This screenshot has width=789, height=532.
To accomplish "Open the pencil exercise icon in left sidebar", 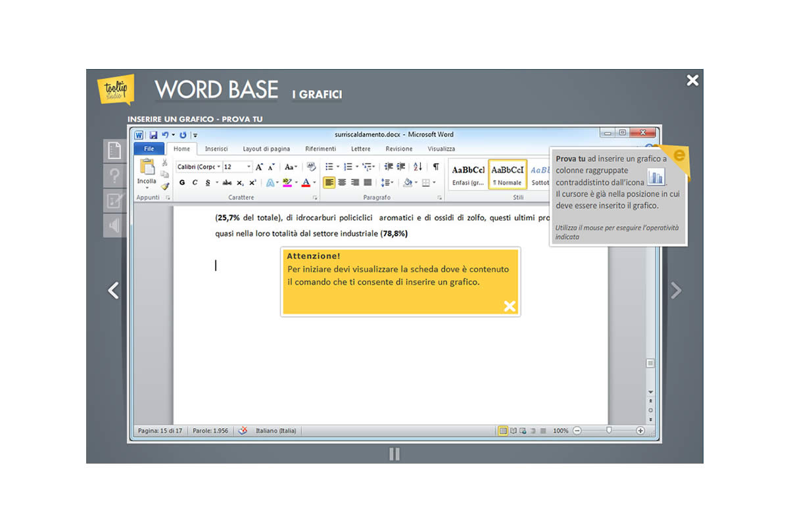I will (114, 201).
